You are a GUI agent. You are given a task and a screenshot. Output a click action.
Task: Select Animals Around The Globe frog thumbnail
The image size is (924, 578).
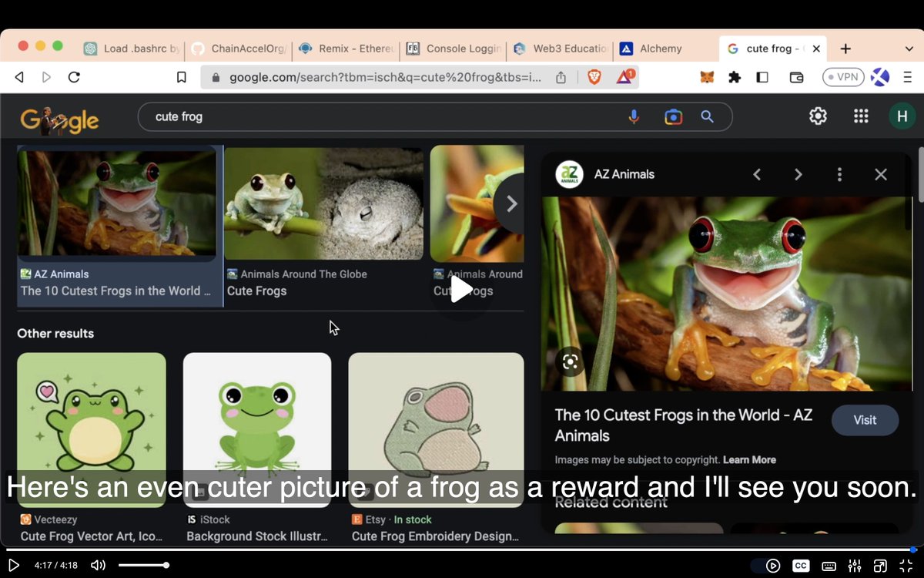[323, 203]
